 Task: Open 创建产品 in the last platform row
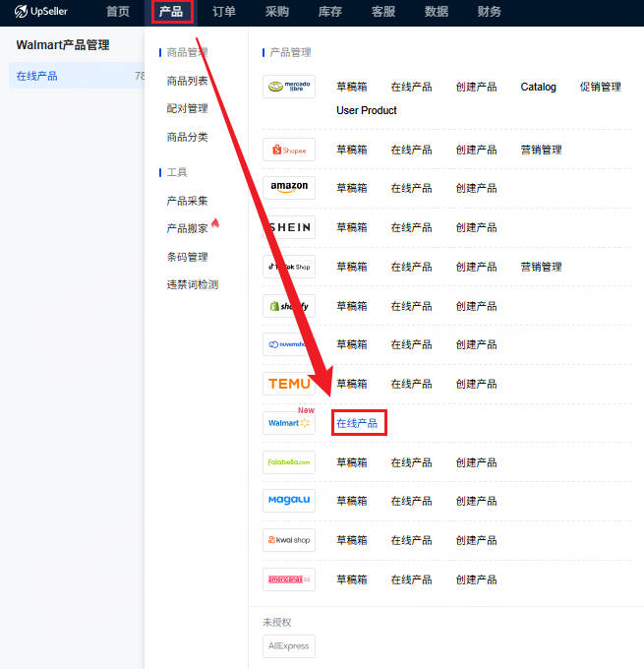477,579
